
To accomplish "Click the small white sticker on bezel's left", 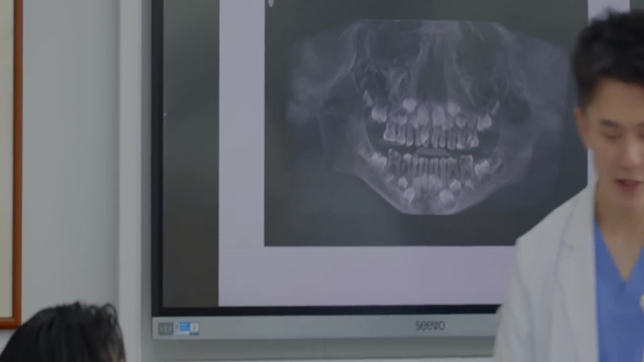I will tap(195, 328).
